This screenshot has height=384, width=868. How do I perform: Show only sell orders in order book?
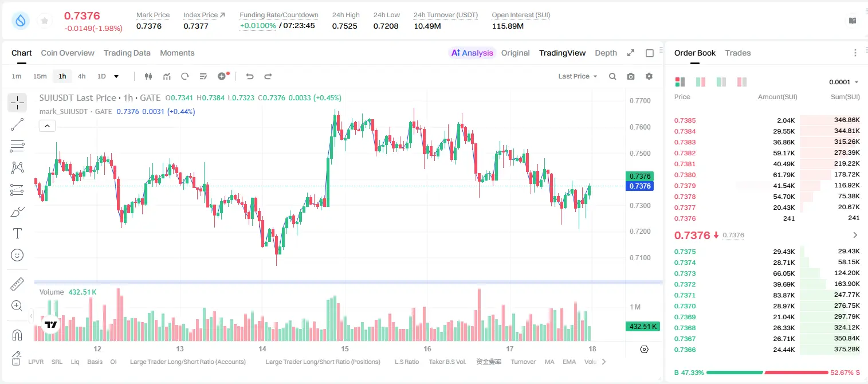(x=742, y=82)
